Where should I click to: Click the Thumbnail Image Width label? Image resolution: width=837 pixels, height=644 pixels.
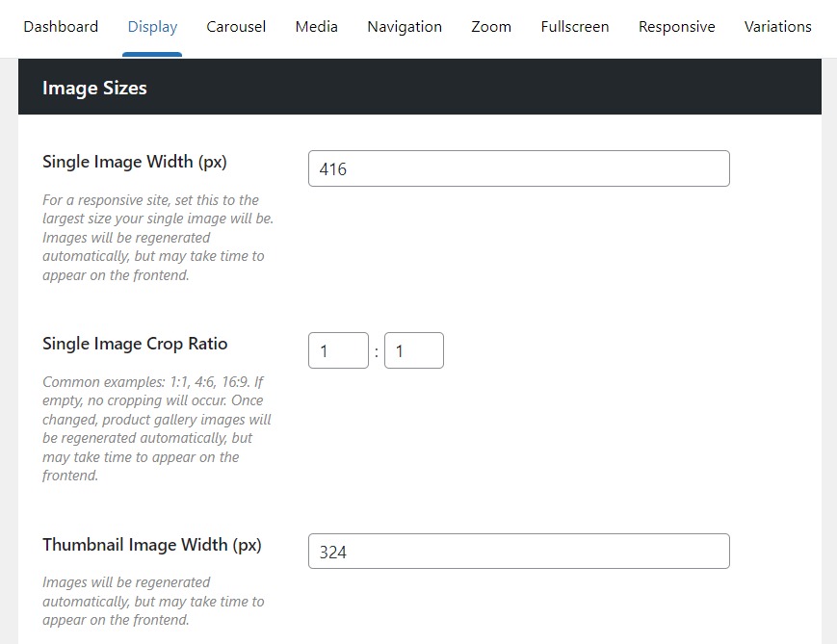152,545
